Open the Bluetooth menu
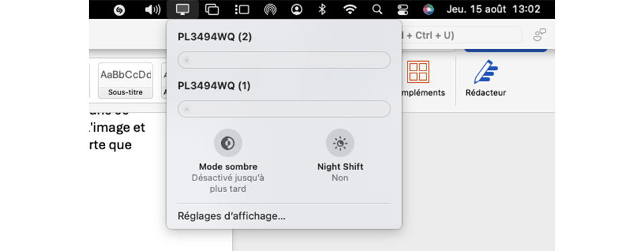 click(x=323, y=9)
